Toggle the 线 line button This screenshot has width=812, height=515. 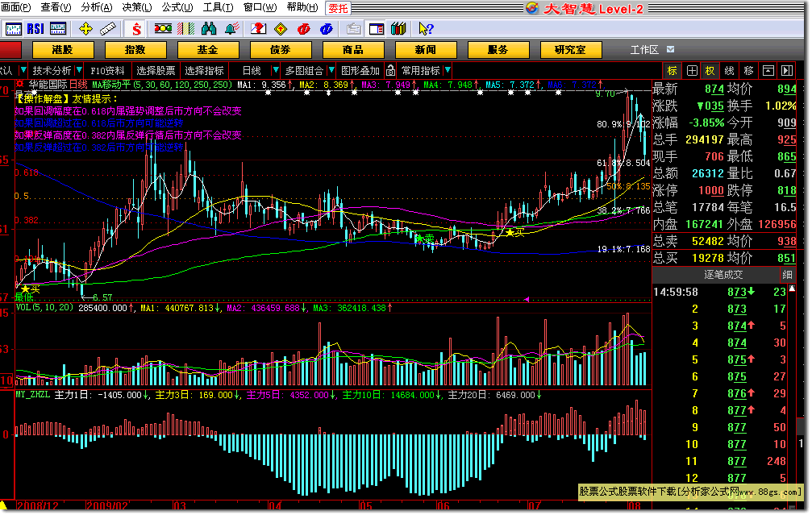point(729,71)
